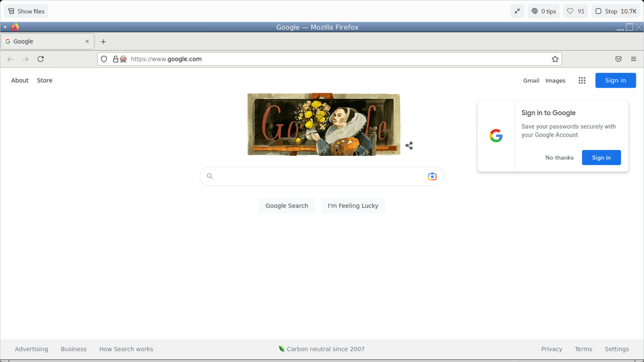This screenshot has height=362, width=644.
Task: Click the browser forward arrow
Action: (x=25, y=59)
